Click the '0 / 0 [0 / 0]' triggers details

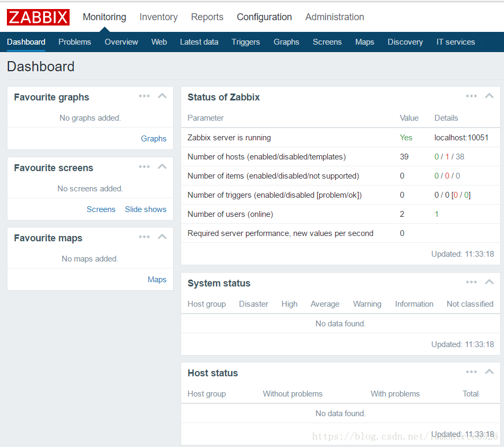(x=452, y=195)
